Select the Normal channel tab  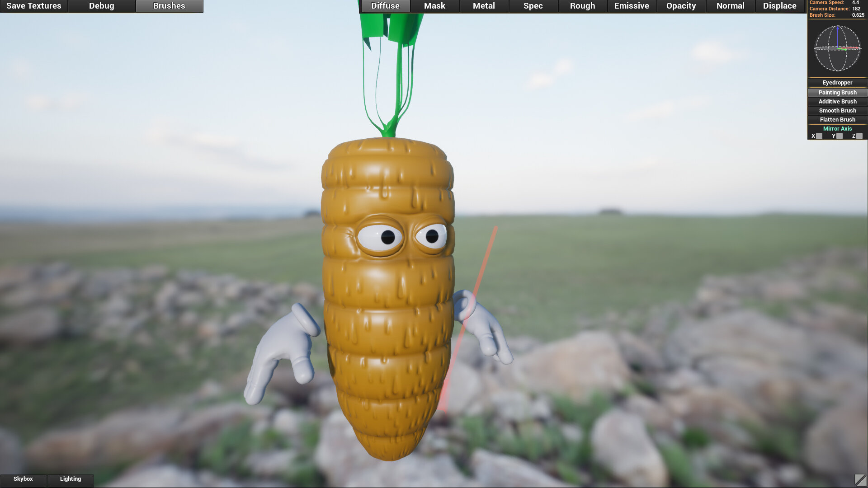(x=730, y=6)
